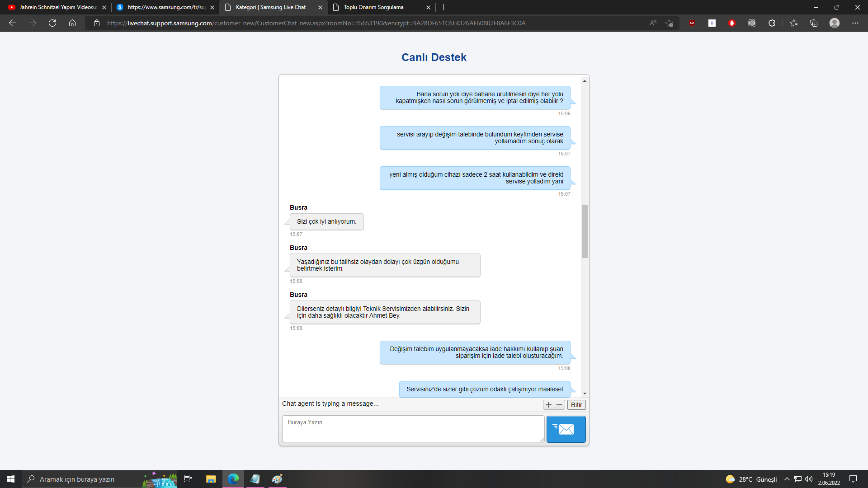Add this page to favorites
Image resolution: width=868 pixels, height=488 pixels.
pos(669,23)
